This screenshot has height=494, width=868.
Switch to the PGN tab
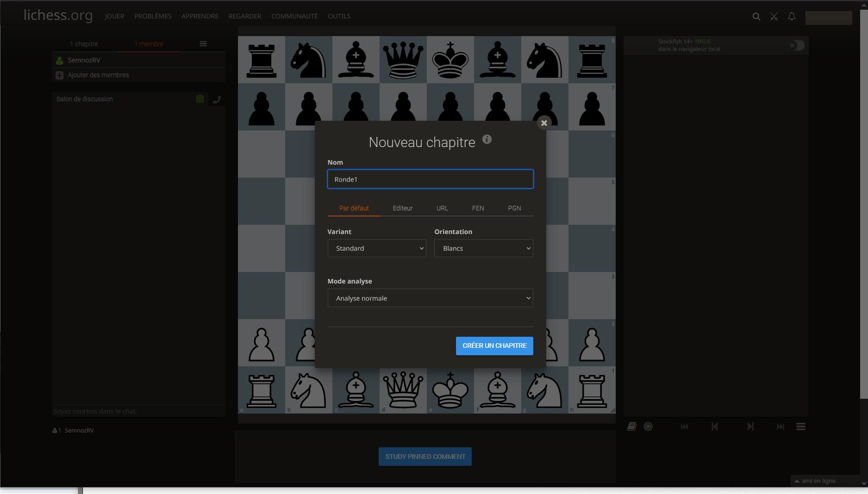click(x=514, y=208)
